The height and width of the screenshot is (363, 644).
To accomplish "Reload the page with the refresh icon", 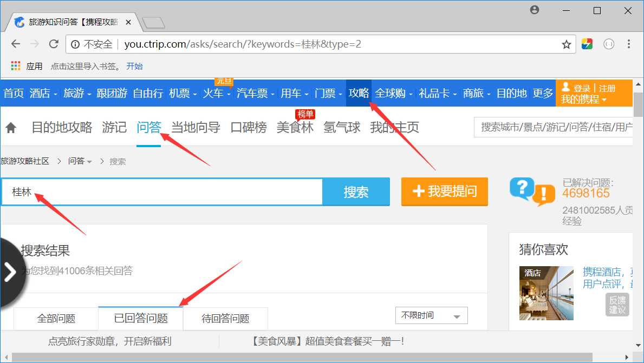I will pos(54,44).
